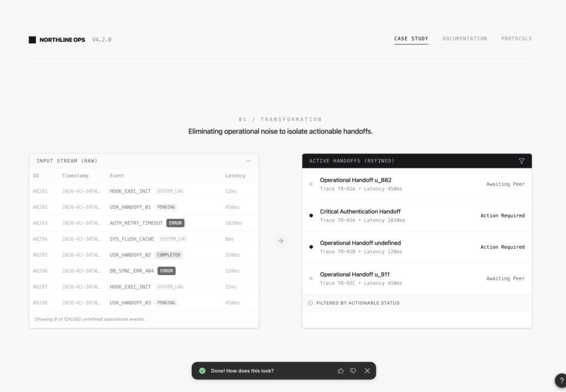The image size is (566, 392).
Task: Click the SYS_FLUSH_CACHE event name
Action: tap(132, 239)
